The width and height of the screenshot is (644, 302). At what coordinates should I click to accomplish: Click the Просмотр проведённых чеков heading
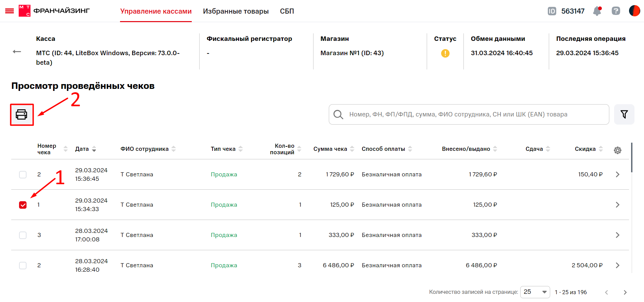click(x=83, y=86)
